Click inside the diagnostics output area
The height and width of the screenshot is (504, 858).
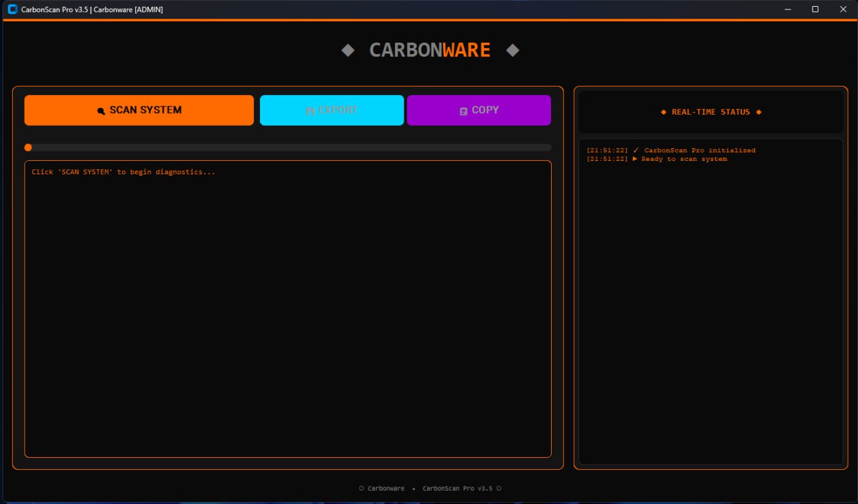pos(288,307)
